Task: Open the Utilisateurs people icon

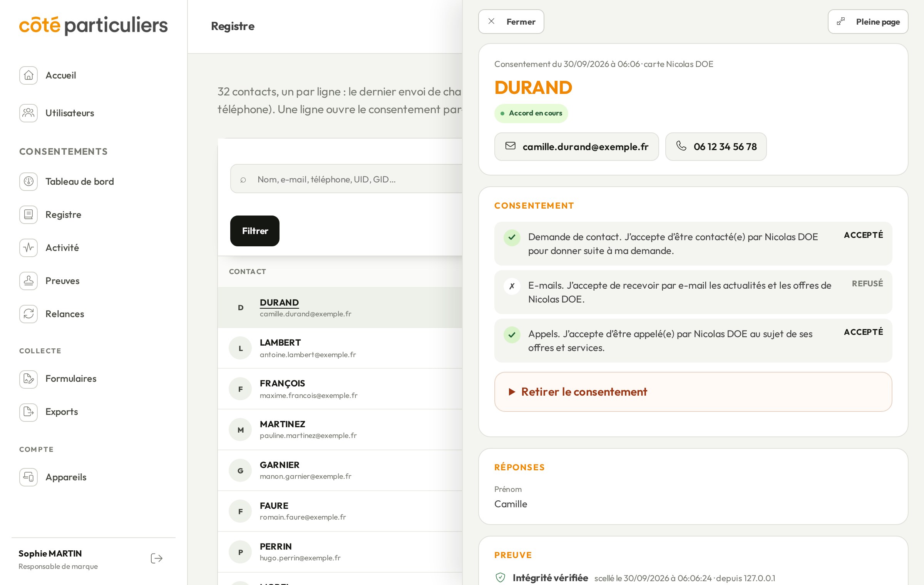Action: pyautogui.click(x=28, y=113)
